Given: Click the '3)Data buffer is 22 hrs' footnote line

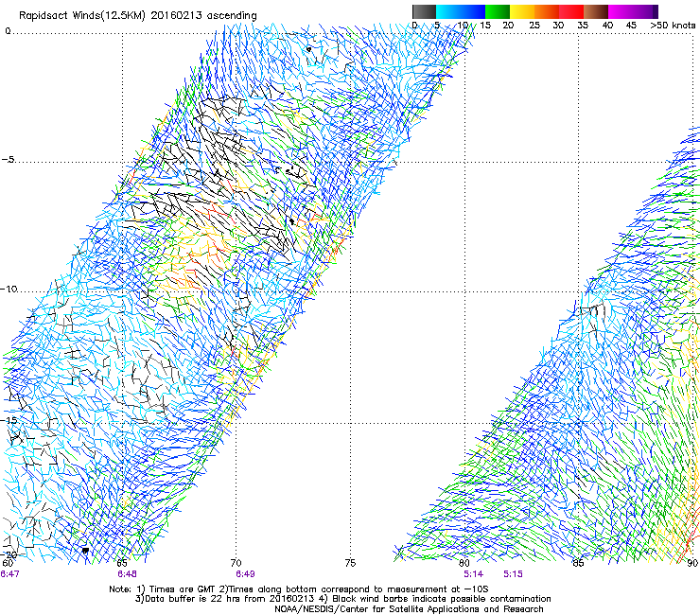Looking at the screenshot, I should coord(343,599).
